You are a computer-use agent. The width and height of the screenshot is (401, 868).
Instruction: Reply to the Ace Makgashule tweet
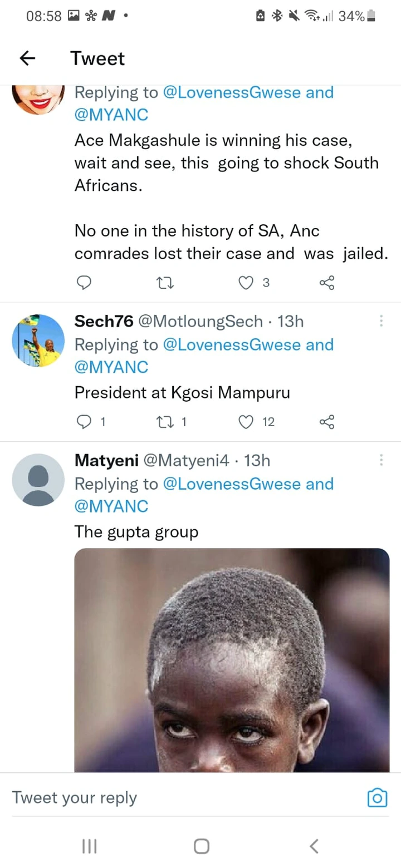pyautogui.click(x=84, y=283)
